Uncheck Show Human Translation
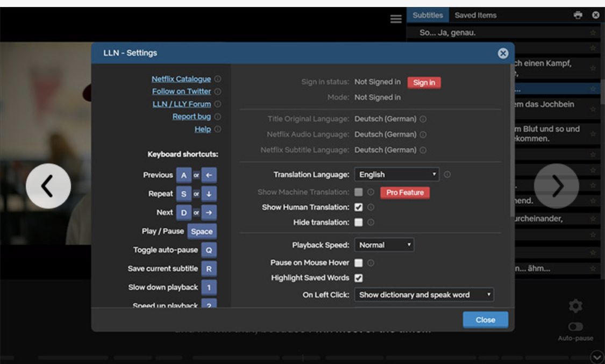Viewport: 605px width, 364px height. point(359,208)
